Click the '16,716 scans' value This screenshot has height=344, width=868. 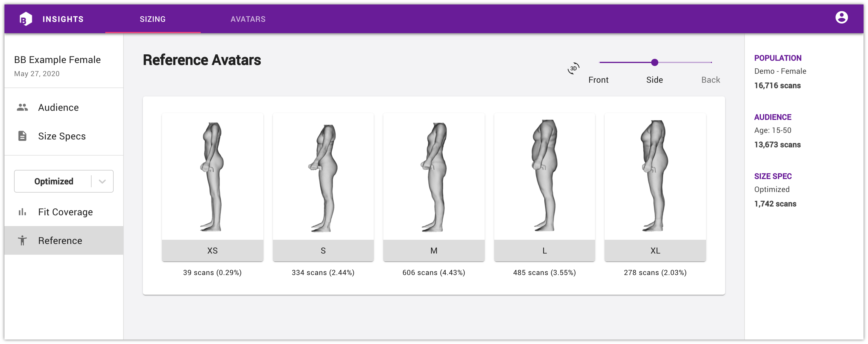click(777, 85)
